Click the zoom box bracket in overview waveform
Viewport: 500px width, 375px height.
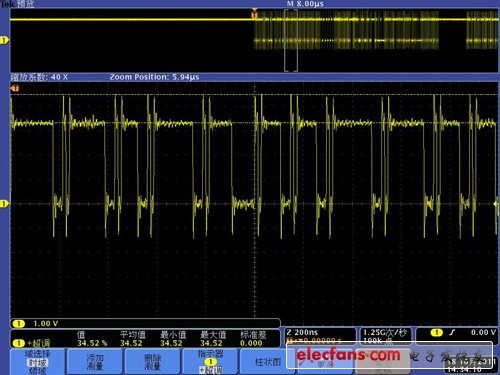click(x=291, y=40)
